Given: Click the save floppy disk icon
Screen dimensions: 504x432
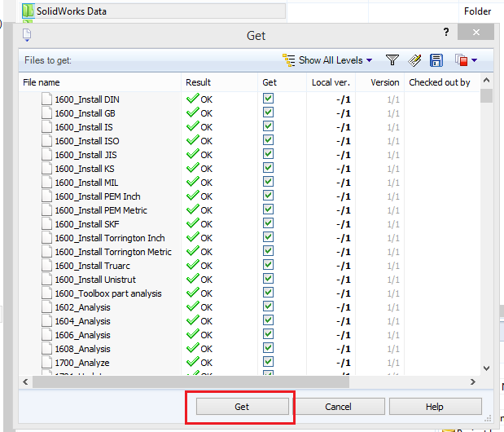Looking at the screenshot, I should pos(436,60).
